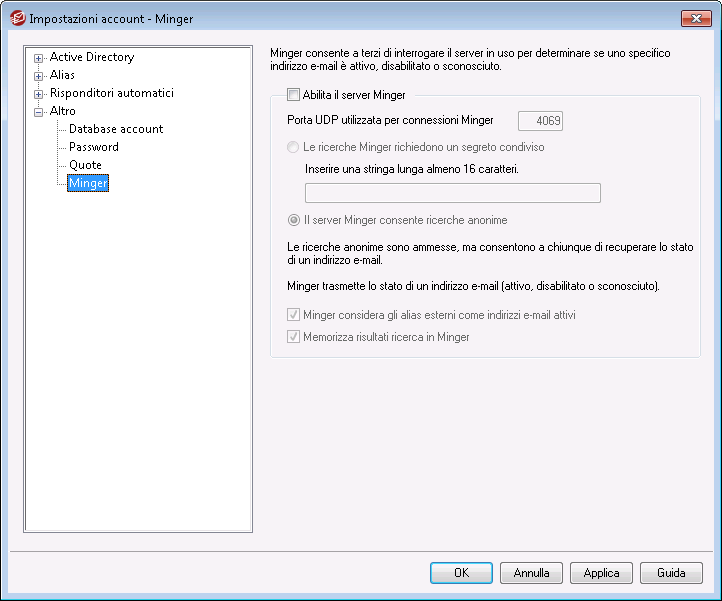Viewport: 722px width, 601px height.
Task: Click the 'Porta UDP utilizzata per connessioni Minger' label
Action: coord(390,120)
